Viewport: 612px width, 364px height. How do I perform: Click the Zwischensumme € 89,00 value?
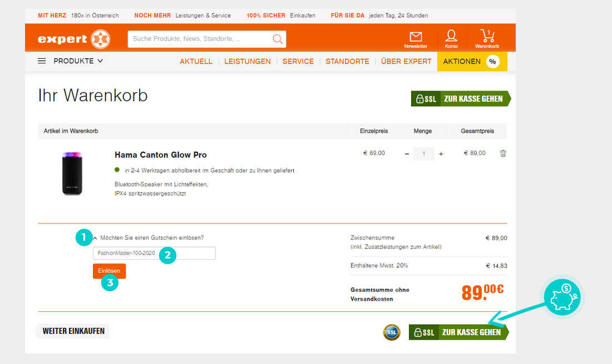[496, 238]
